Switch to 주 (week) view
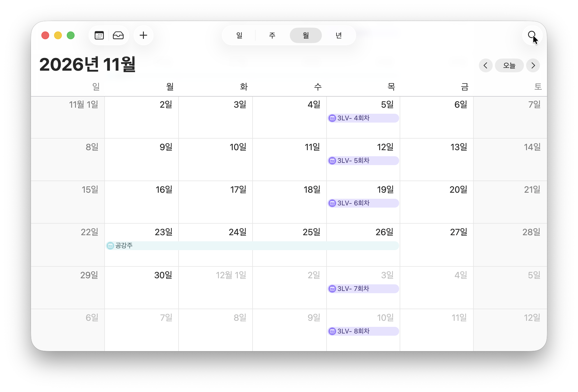578x392 pixels. click(x=272, y=35)
